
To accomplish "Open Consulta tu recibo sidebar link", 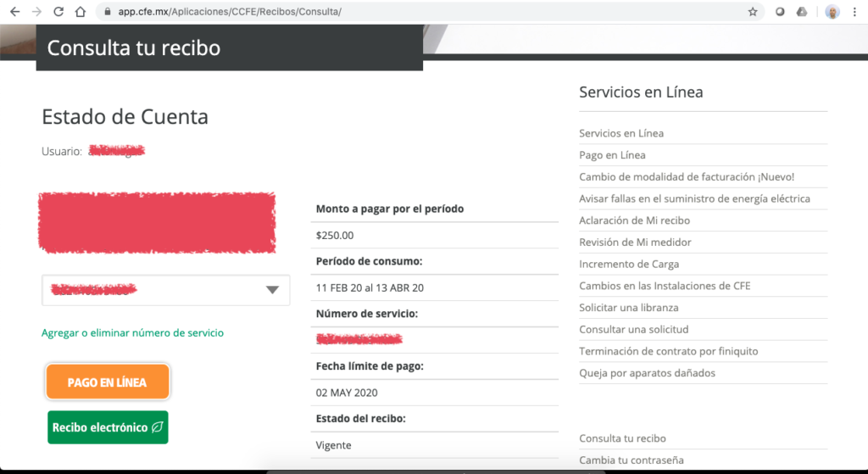I will coord(622,438).
